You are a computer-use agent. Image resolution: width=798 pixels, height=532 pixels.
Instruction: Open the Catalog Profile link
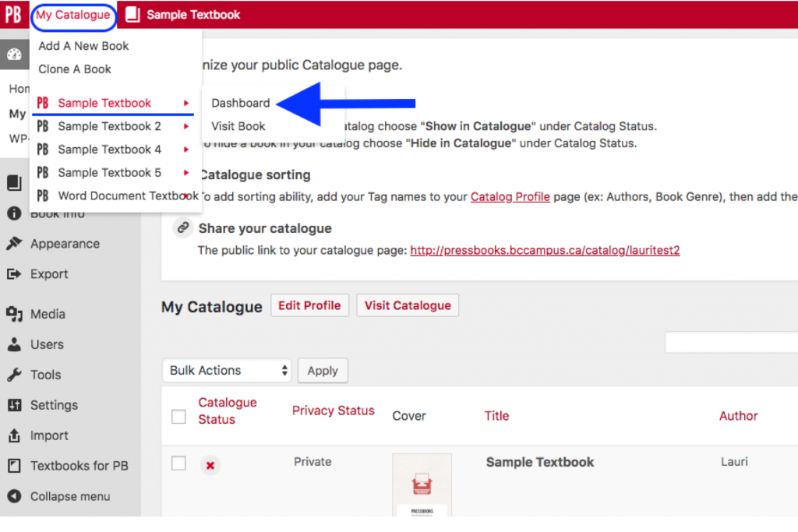click(510, 197)
